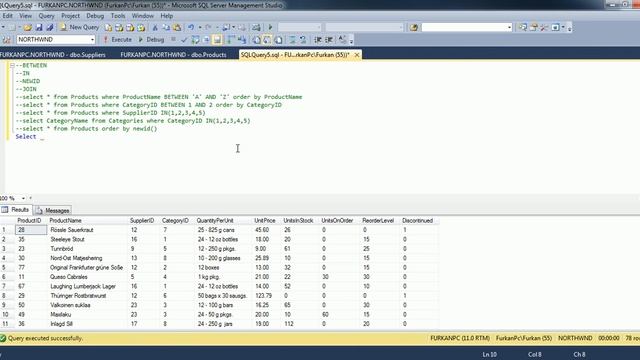Switch to the dbo.Products tab
This screenshot has width=640, height=360.
(173, 55)
